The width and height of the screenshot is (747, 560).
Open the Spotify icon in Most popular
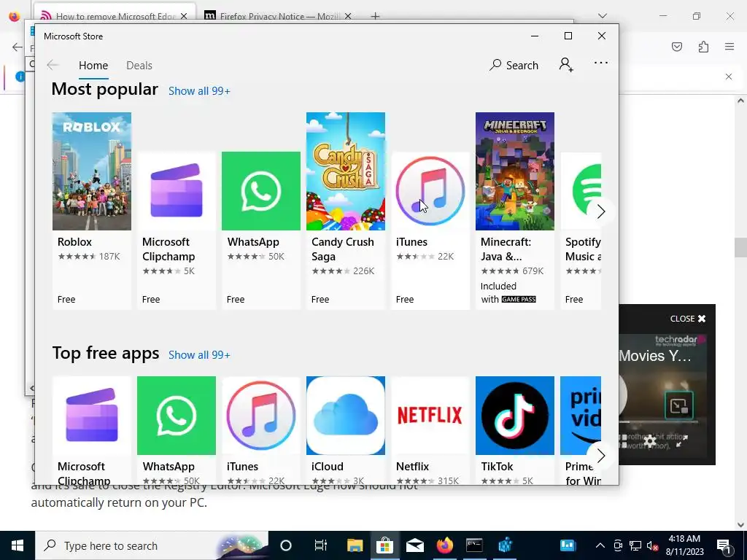(581, 191)
